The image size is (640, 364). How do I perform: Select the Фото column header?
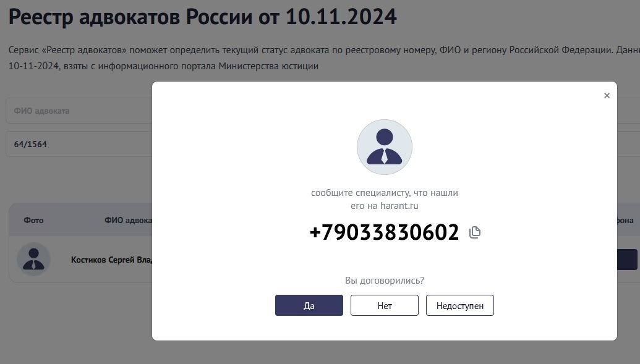coord(33,221)
